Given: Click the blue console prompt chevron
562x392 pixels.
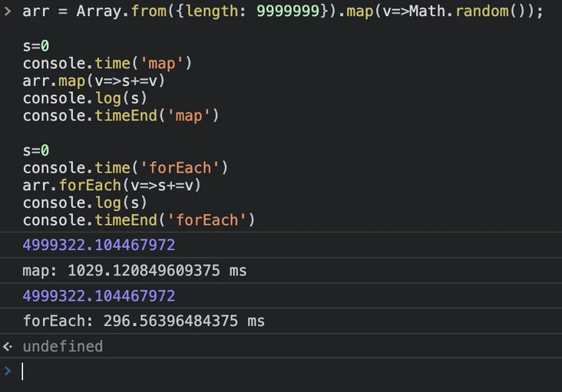Looking at the screenshot, I should click(x=8, y=371).
